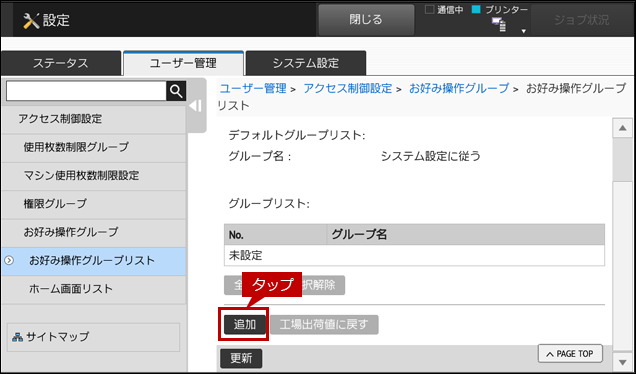The width and height of the screenshot is (636, 374).
Task: Click the プリンター indicator square
Action: [x=476, y=9]
